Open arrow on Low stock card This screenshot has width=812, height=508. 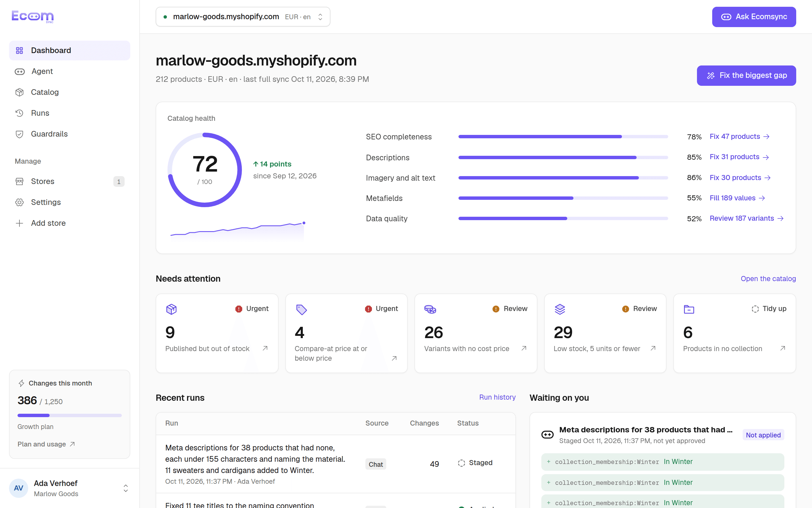coord(653,349)
